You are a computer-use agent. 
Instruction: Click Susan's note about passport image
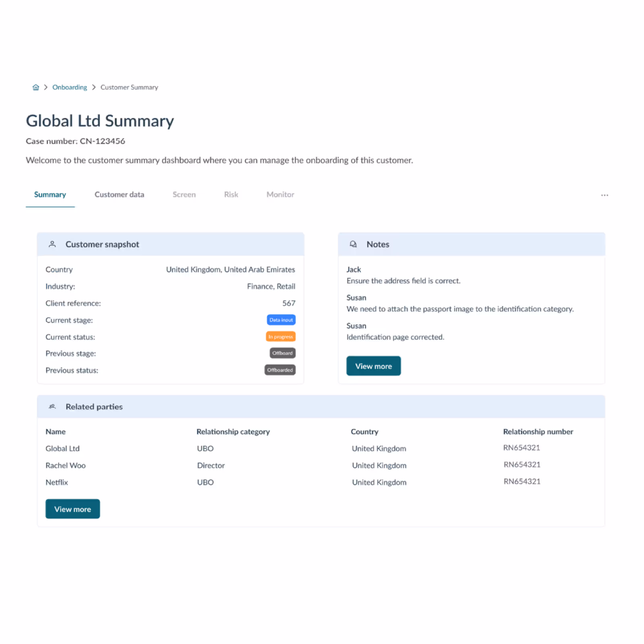(460, 309)
